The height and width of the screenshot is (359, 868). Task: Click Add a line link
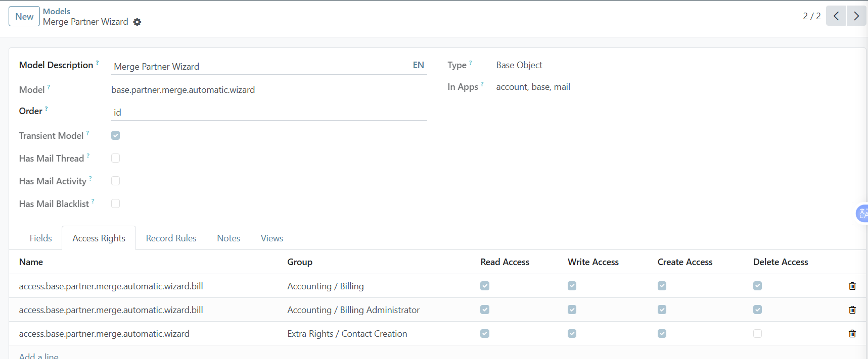tap(39, 355)
